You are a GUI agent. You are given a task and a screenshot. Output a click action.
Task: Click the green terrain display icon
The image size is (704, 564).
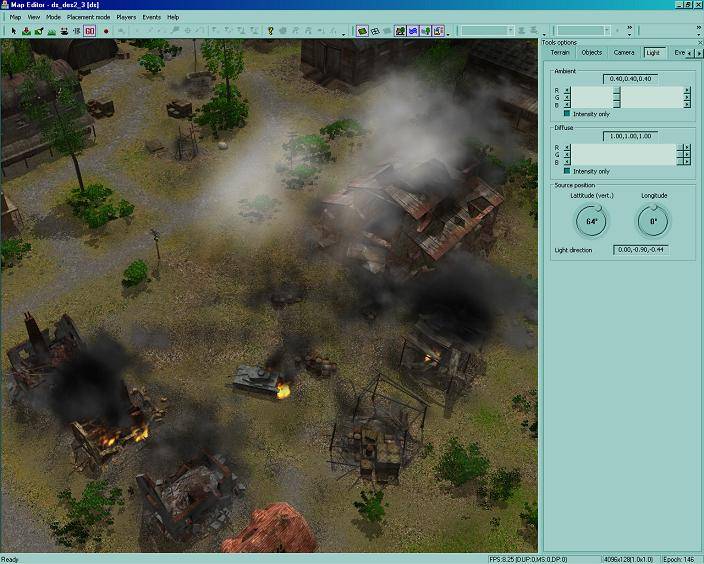[362, 31]
